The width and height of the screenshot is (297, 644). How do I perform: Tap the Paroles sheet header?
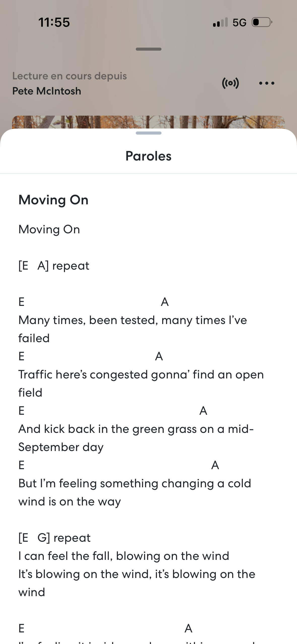148,156
